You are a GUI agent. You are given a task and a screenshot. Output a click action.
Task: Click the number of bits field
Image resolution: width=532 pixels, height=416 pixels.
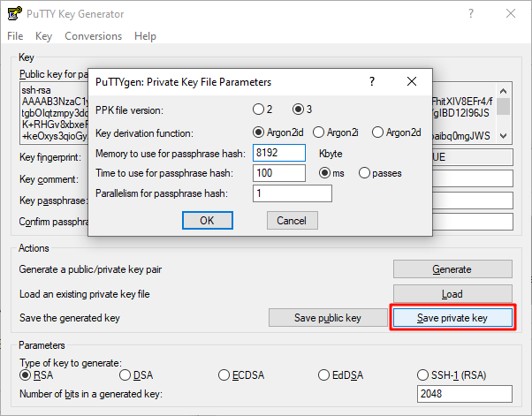click(x=465, y=394)
